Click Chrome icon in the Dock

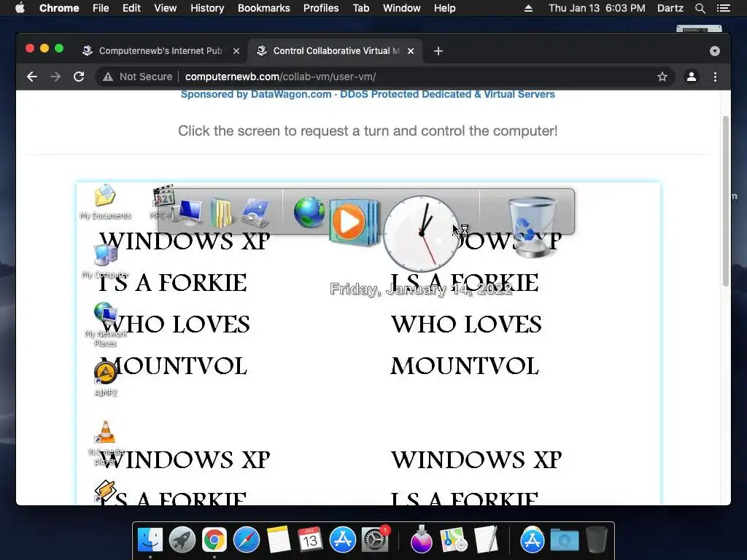(x=214, y=540)
